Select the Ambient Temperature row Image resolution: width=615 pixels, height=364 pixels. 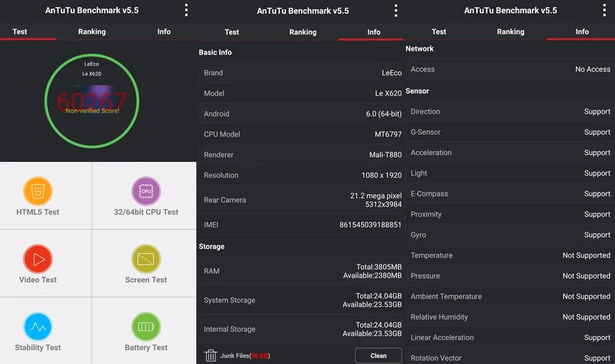point(510,297)
